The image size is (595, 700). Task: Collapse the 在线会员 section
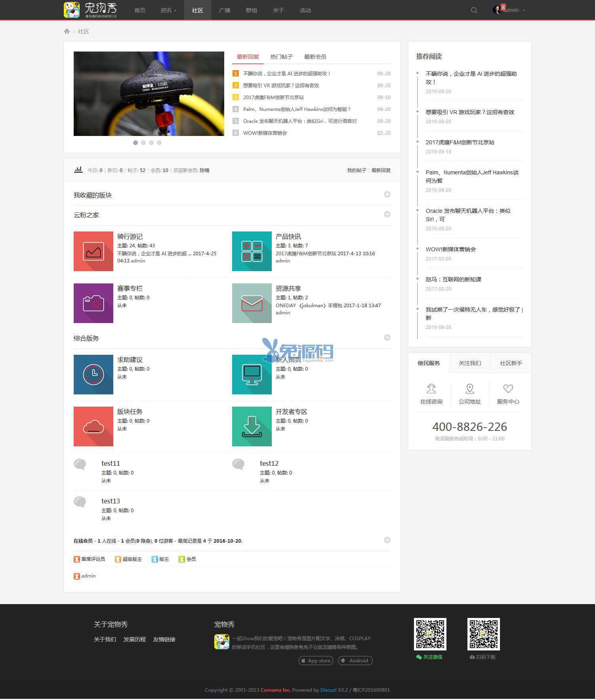pos(387,540)
